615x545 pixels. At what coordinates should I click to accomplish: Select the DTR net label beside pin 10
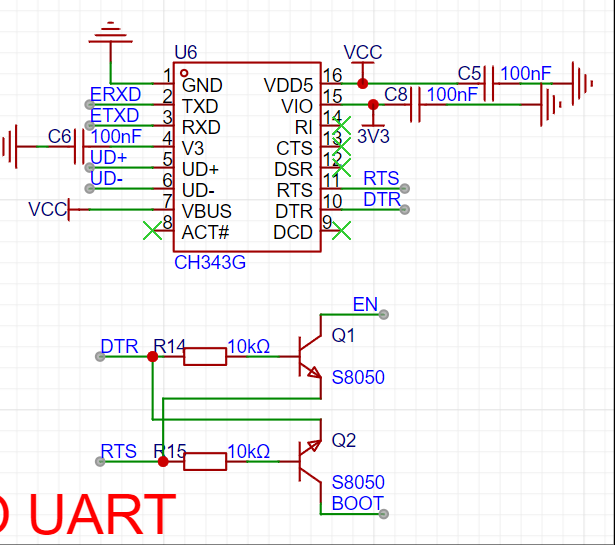click(x=382, y=200)
